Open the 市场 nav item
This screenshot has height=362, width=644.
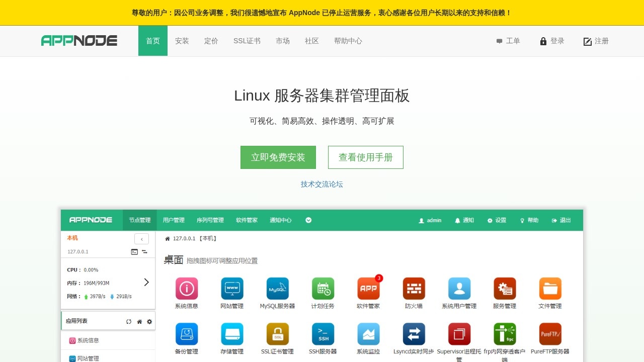point(283,41)
